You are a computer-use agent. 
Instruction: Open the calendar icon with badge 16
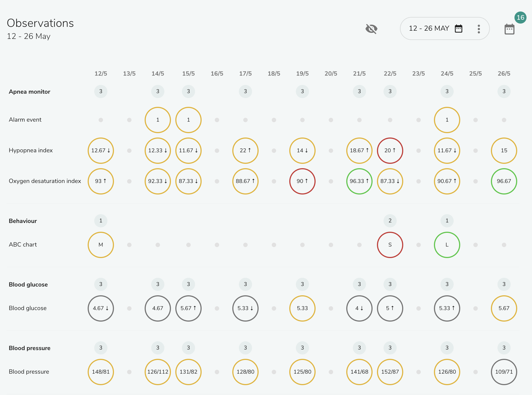coord(510,29)
